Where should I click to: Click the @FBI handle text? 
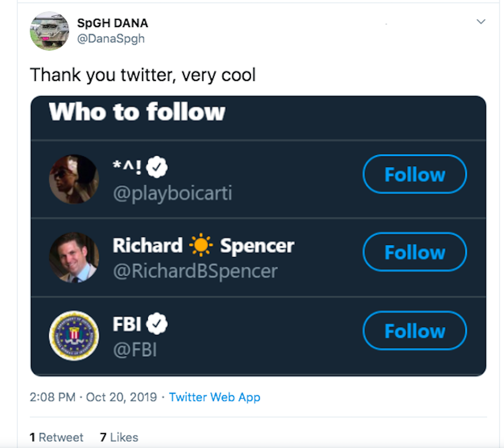point(135,349)
